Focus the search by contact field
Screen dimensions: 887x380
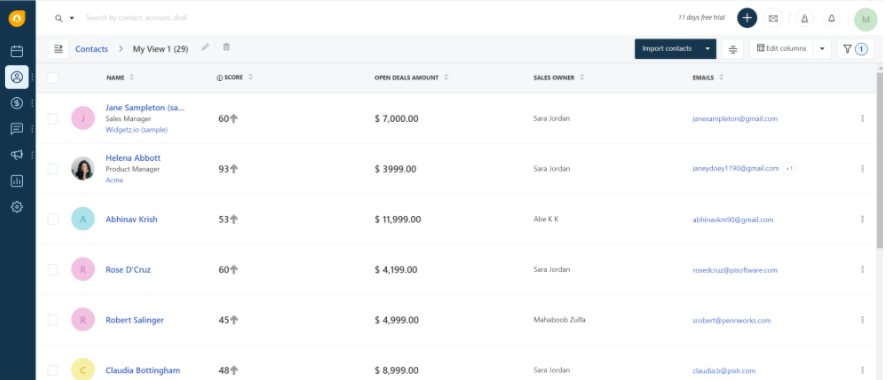(x=136, y=18)
